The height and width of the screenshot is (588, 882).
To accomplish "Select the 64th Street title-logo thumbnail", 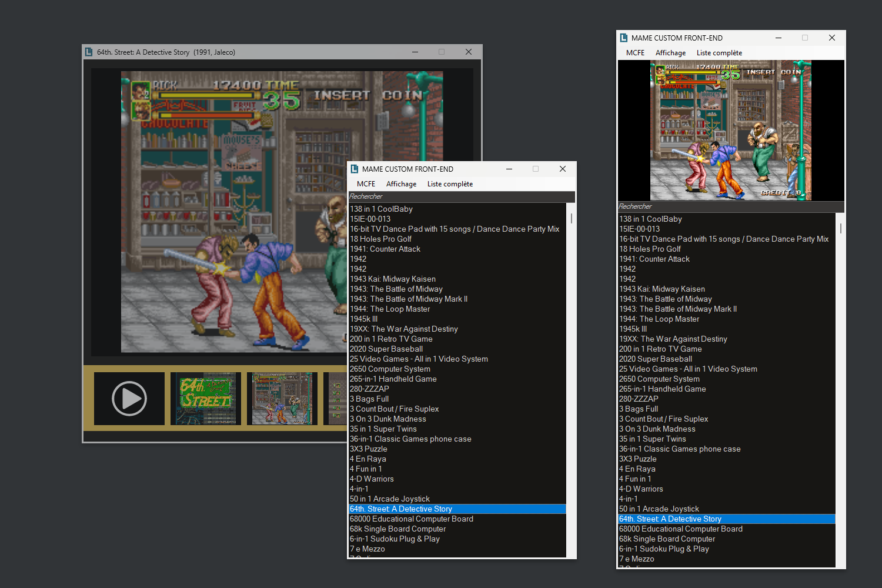I will (206, 399).
